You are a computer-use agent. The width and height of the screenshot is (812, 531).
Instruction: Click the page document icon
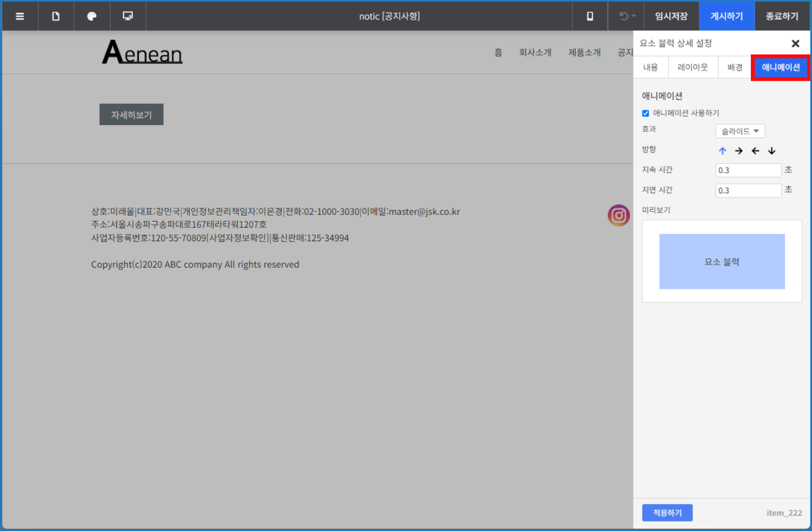point(56,16)
